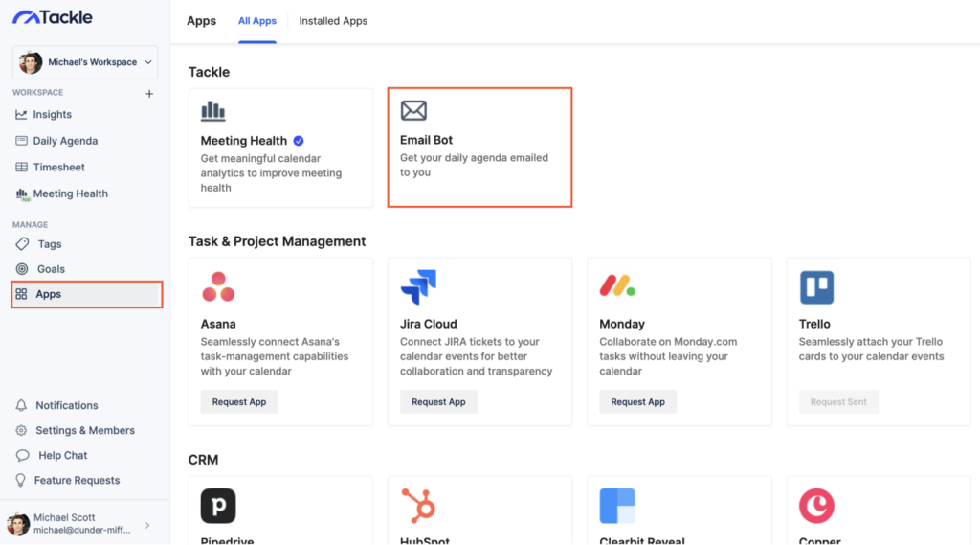
Task: Open Goals in the Manage section
Action: tap(52, 269)
